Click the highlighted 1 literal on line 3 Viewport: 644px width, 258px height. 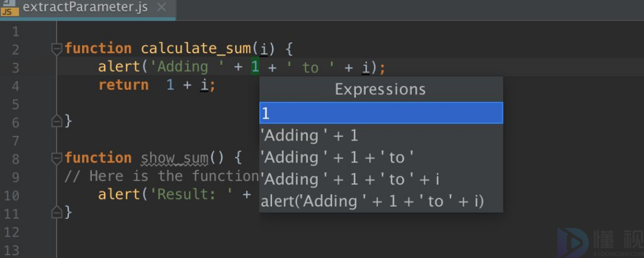click(x=255, y=67)
